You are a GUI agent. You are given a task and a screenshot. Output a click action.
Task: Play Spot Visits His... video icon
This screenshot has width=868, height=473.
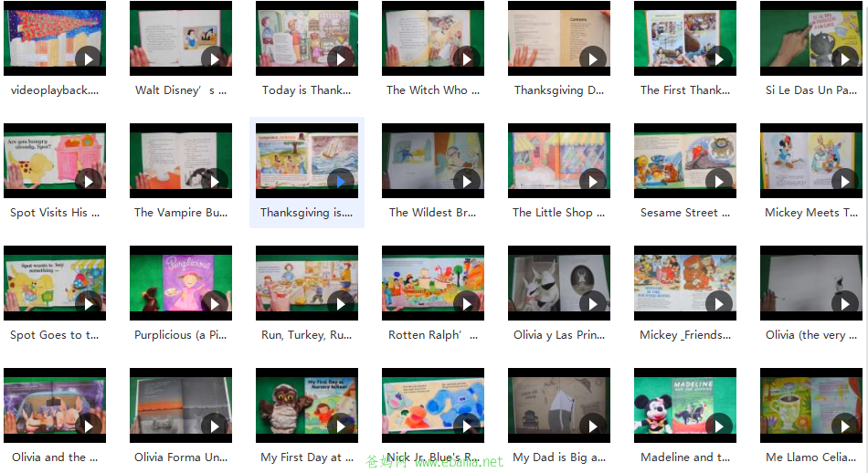coord(89,181)
